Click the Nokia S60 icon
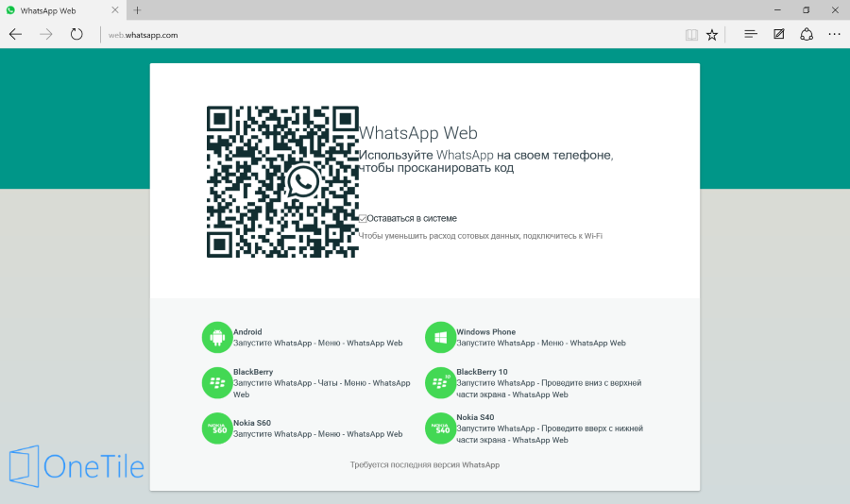Screen dimensions: 850x504 [x=217, y=428]
